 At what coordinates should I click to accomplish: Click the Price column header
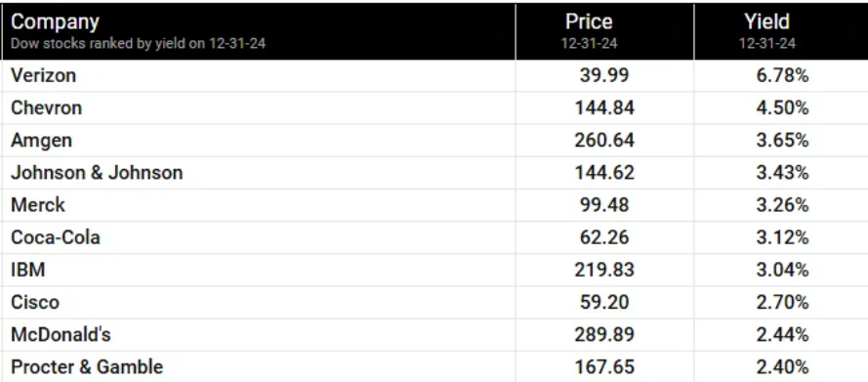[589, 21]
